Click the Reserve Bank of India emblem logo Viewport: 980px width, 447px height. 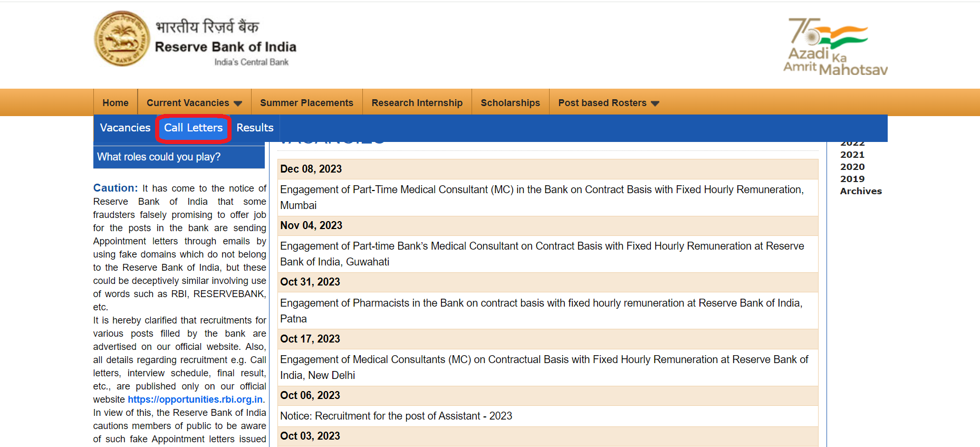122,39
